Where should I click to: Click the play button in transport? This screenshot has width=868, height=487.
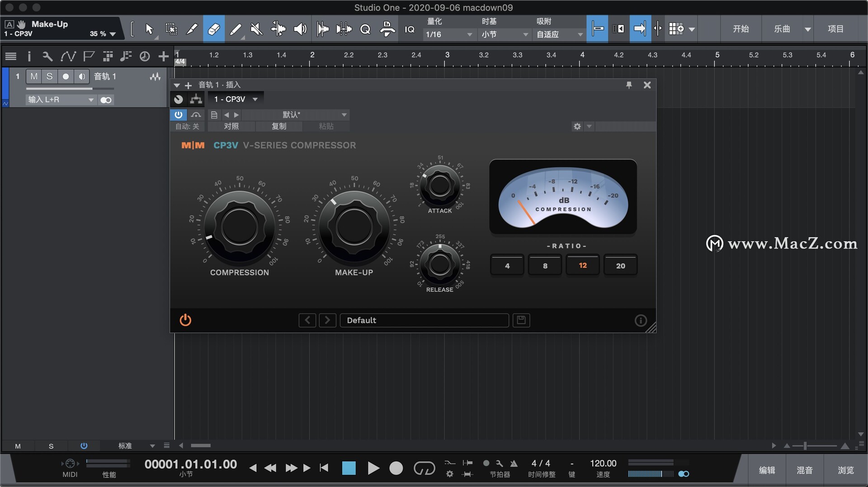click(x=373, y=468)
